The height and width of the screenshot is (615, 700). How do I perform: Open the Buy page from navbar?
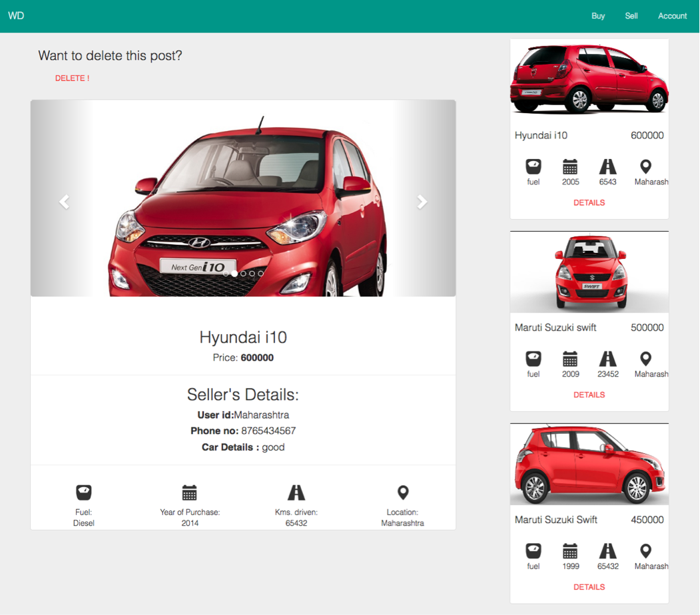pos(598,16)
